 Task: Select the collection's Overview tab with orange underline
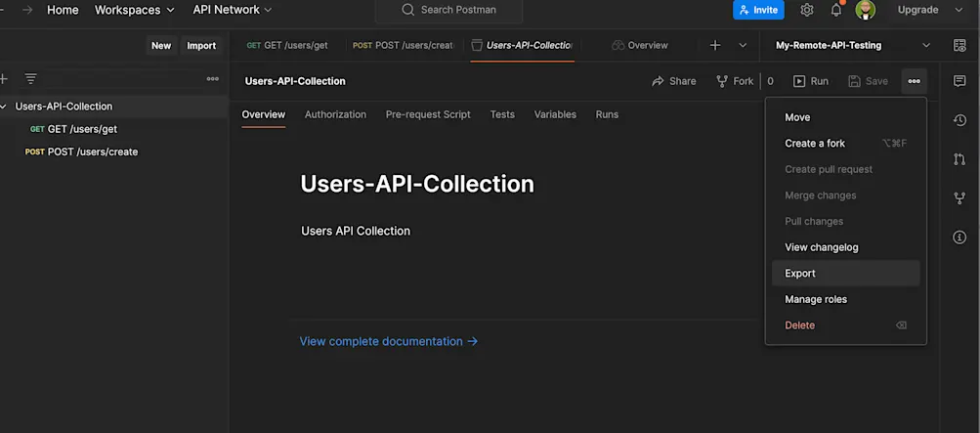[x=264, y=114]
